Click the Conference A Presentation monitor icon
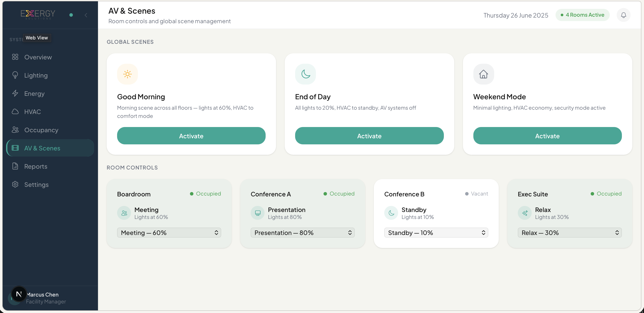 (258, 213)
